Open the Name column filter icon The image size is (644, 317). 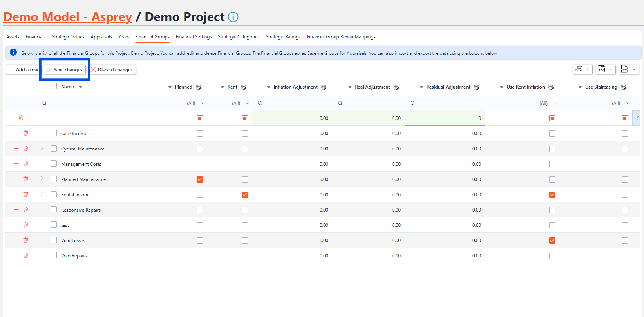click(x=81, y=87)
